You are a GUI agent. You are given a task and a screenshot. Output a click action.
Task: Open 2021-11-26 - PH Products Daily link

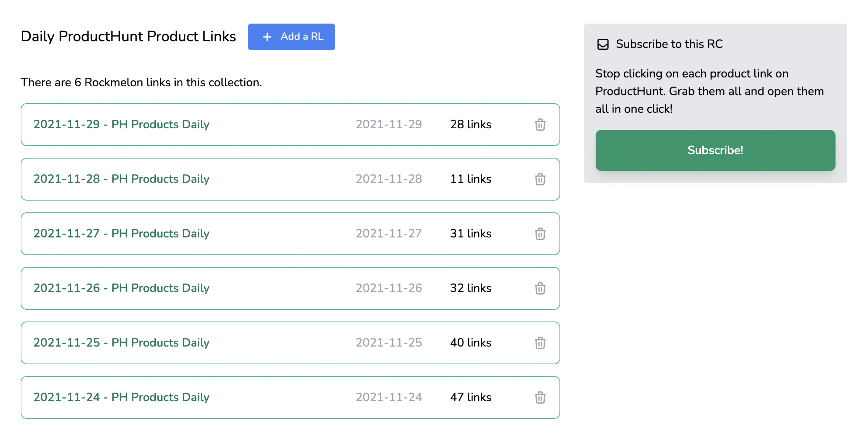pos(121,288)
